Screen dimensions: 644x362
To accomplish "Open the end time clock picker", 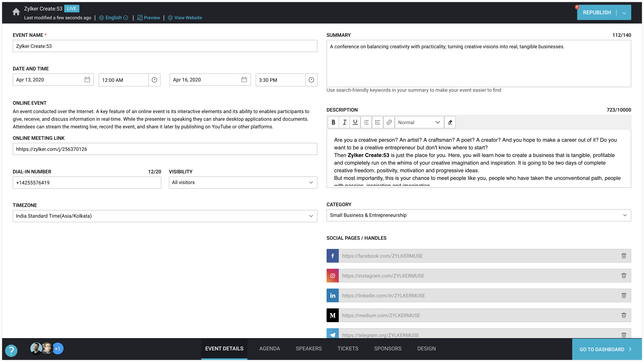I will [x=311, y=80].
